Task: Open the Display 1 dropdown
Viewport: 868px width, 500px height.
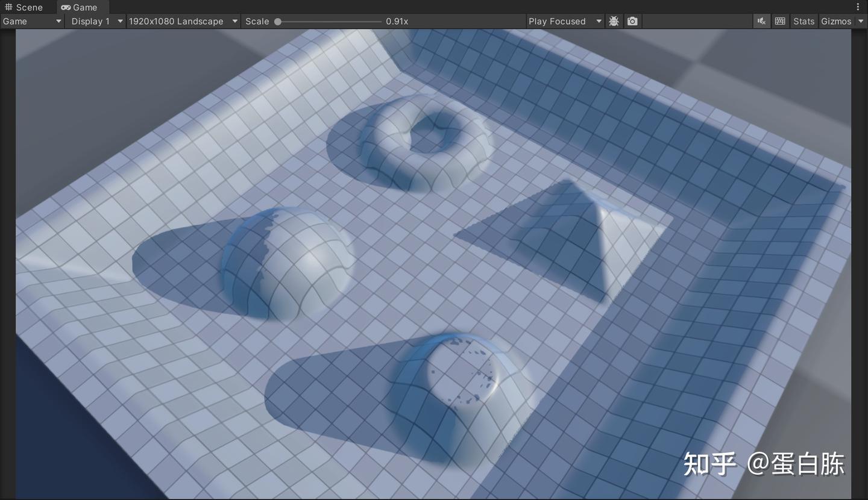Action: point(95,20)
